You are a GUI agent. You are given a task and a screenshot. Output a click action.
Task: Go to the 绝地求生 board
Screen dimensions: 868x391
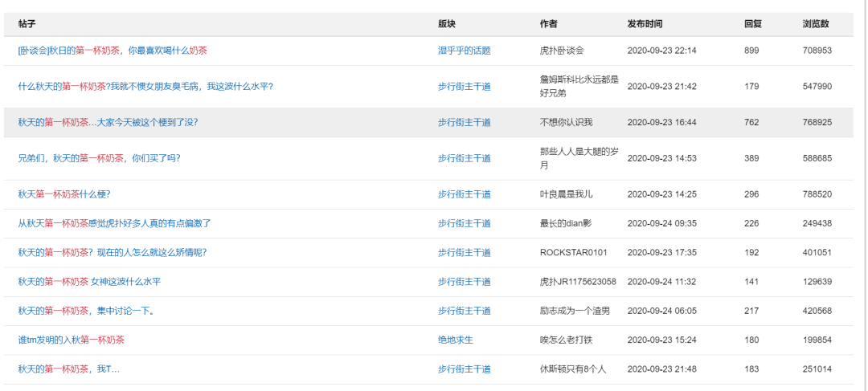tap(456, 340)
